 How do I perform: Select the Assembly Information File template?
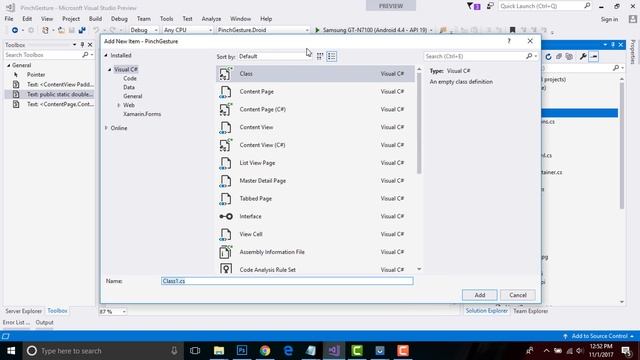[315, 252]
